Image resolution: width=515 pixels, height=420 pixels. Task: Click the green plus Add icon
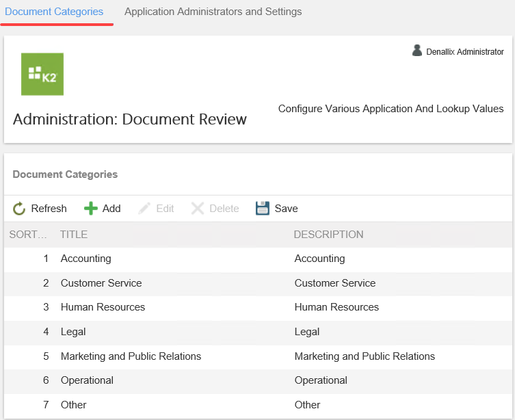point(91,209)
